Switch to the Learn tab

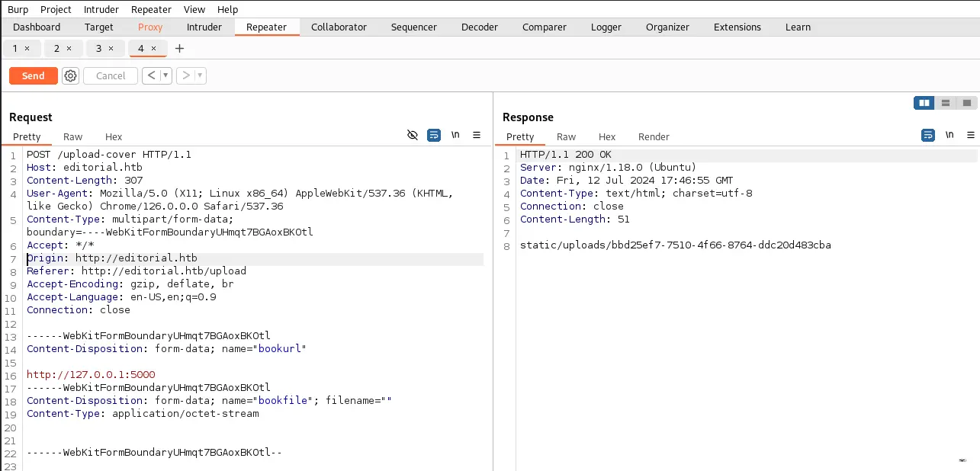tap(798, 27)
